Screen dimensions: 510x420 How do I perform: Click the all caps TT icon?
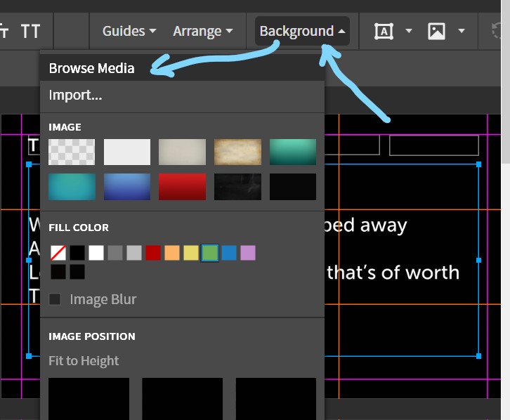30,31
